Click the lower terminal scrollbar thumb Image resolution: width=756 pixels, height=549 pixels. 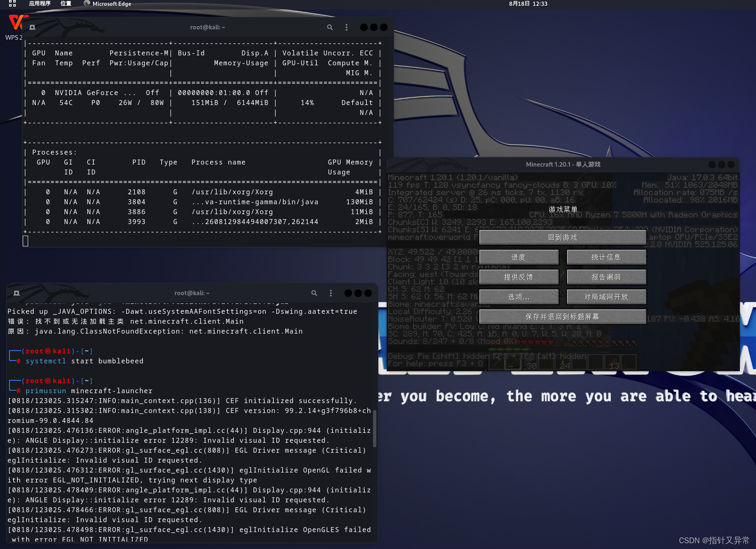click(375, 428)
